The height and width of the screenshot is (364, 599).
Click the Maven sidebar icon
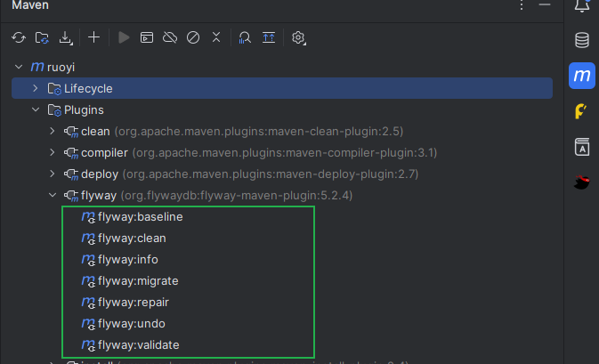tap(582, 76)
